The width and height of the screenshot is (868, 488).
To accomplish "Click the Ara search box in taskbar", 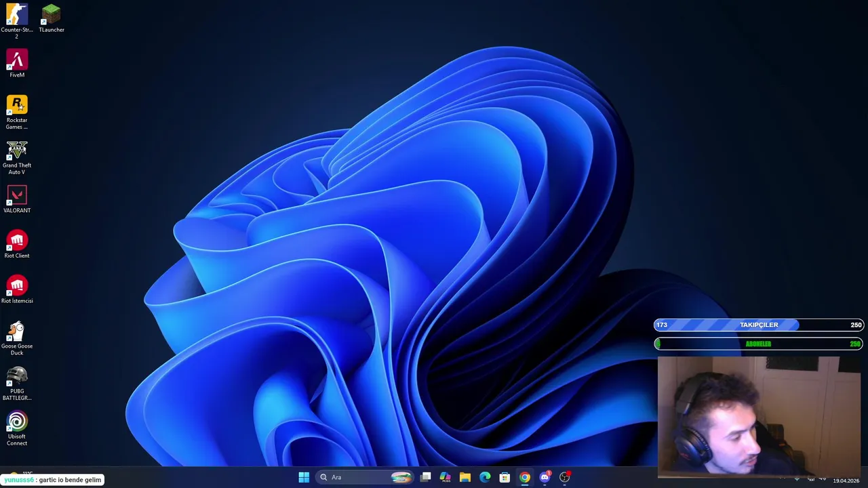I will (365, 477).
